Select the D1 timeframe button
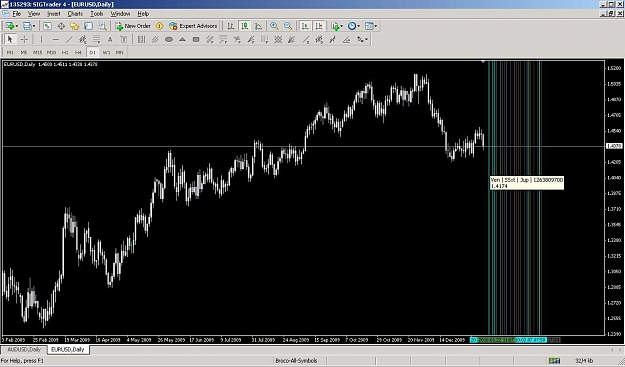625x367 pixels. click(92, 52)
